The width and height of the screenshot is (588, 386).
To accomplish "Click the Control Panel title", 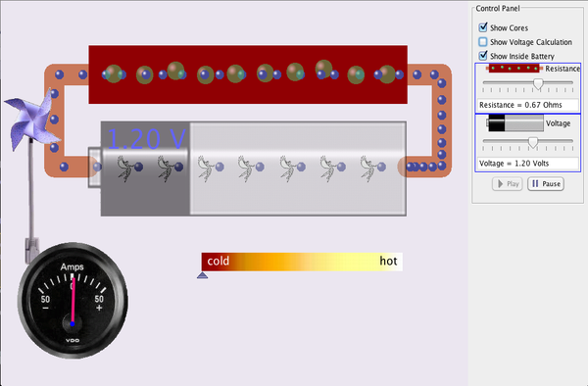I will pos(498,8).
